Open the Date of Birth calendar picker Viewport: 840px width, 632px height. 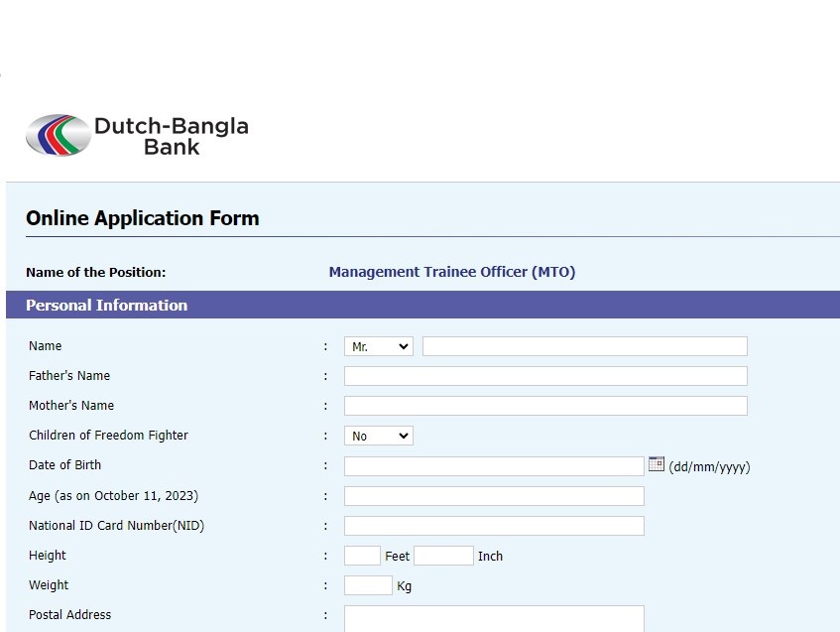pos(656,463)
